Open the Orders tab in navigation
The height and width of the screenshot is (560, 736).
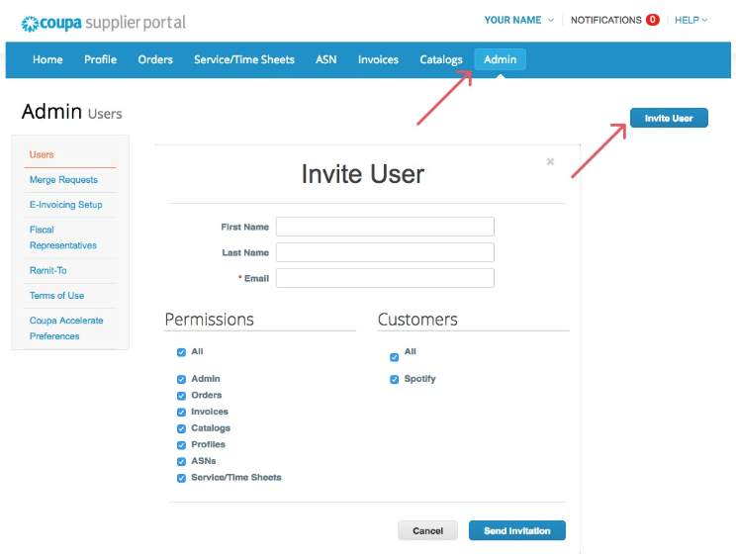155,59
